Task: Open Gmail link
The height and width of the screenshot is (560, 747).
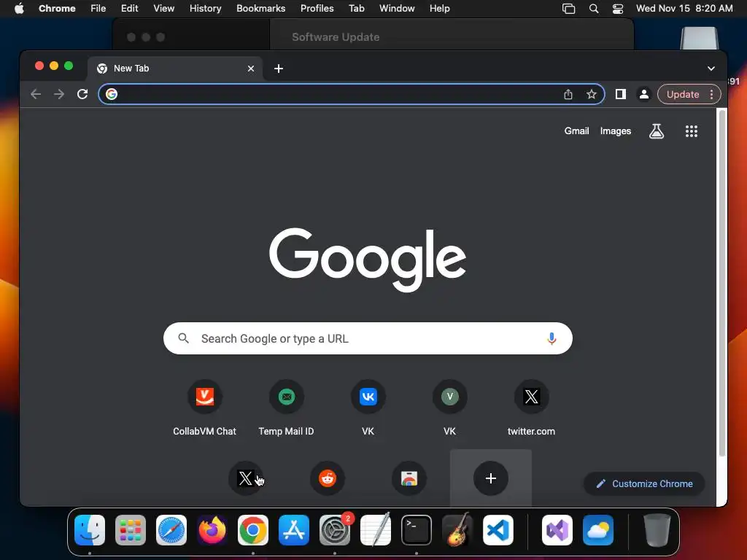Action: (576, 131)
